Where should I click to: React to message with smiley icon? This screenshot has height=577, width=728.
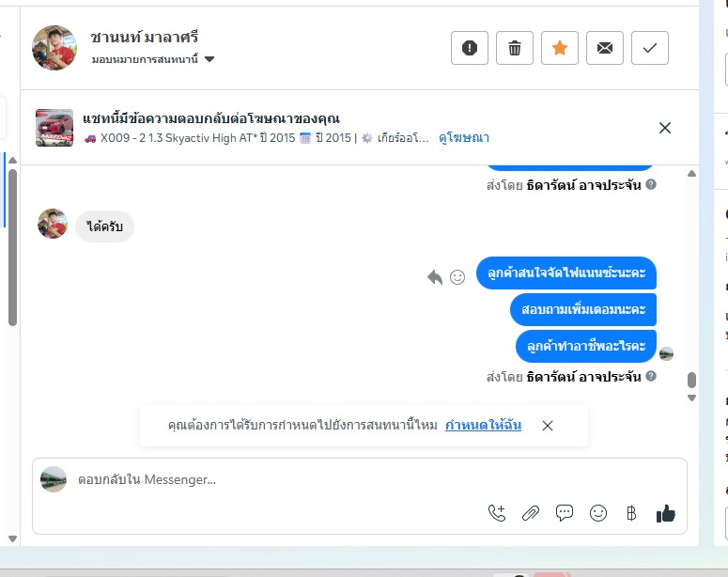click(457, 277)
